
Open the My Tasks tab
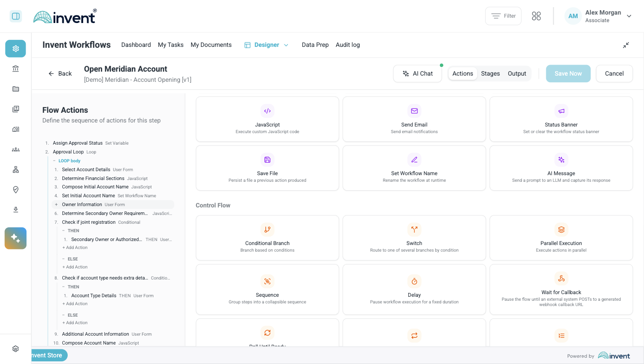point(171,45)
